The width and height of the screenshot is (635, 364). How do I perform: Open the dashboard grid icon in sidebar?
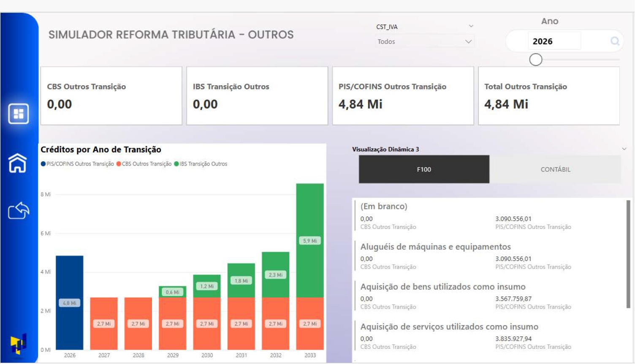coord(18,114)
